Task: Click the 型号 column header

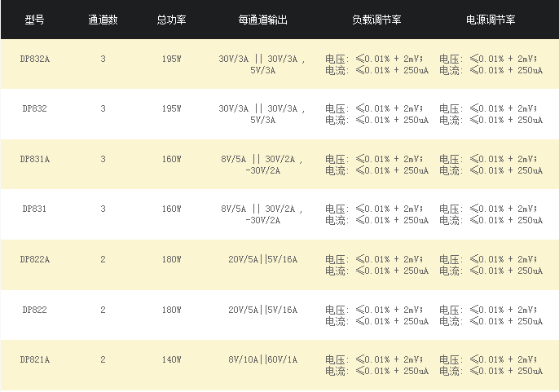Action: (x=34, y=20)
